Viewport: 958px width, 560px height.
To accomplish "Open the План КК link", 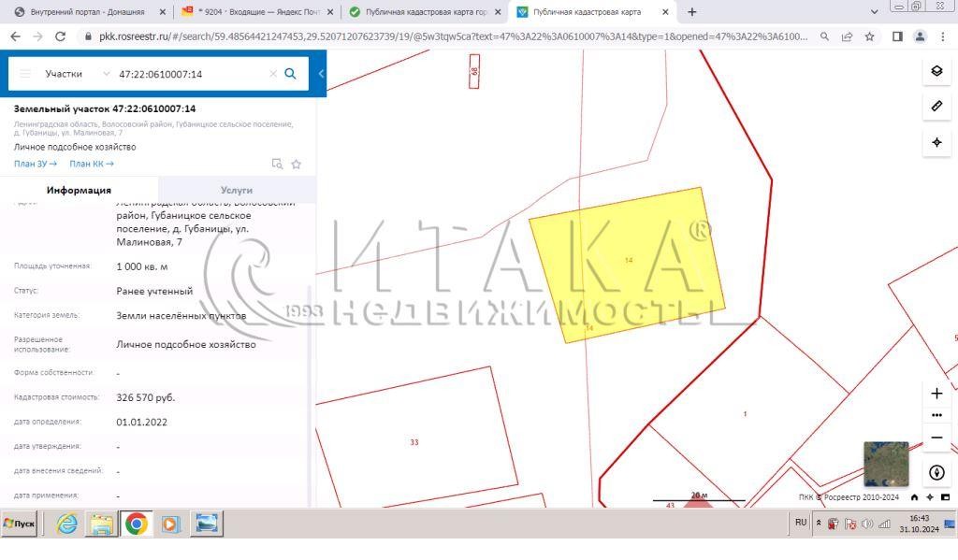I will [92, 164].
